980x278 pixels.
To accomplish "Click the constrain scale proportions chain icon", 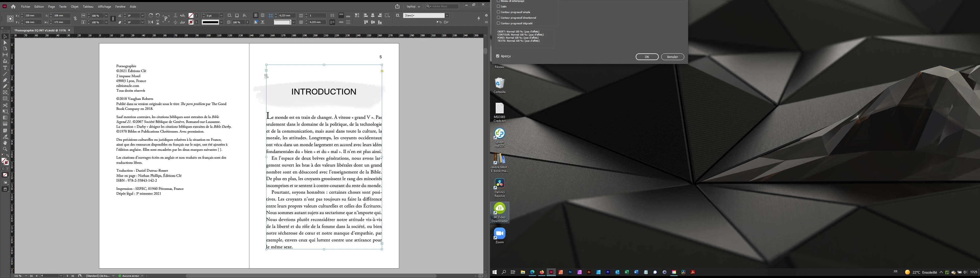I will pyautogui.click(x=113, y=19).
